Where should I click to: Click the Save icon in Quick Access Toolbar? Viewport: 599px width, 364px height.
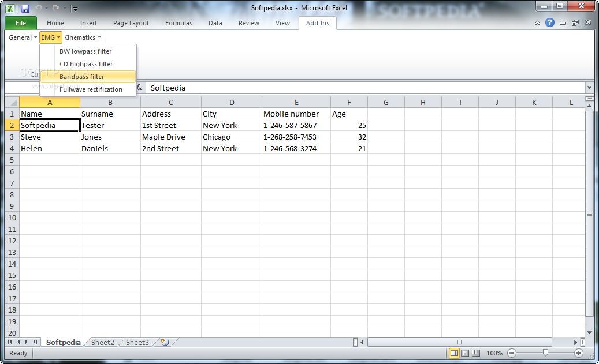[25, 9]
